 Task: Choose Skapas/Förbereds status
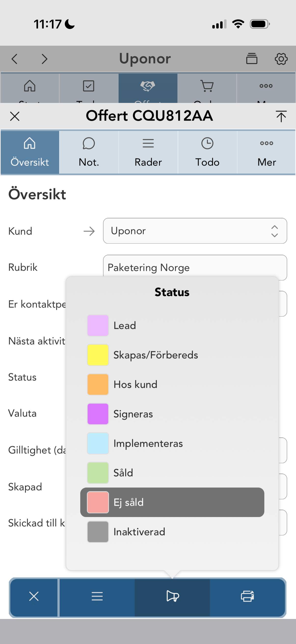click(x=172, y=355)
